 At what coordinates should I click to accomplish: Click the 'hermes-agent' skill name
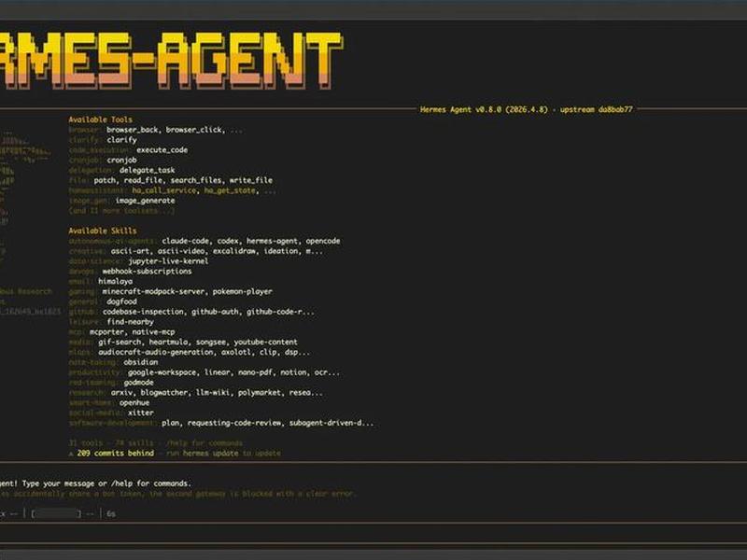[x=272, y=241]
